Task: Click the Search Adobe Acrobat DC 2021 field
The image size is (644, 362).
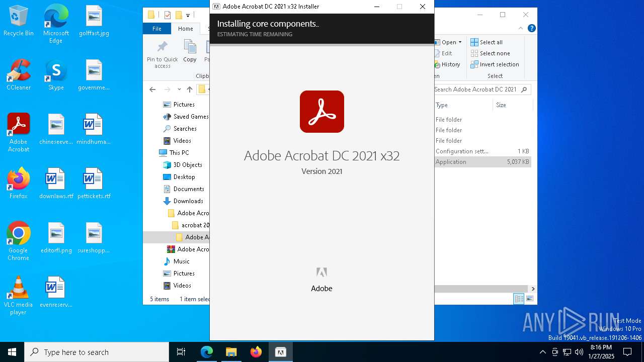Action: click(x=482, y=89)
